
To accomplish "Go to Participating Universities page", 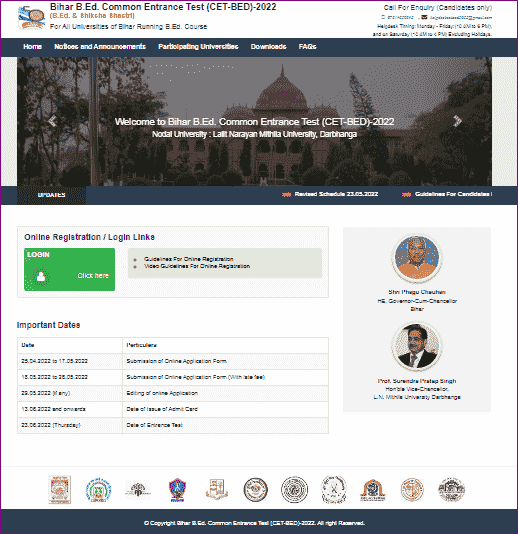I will click(198, 47).
